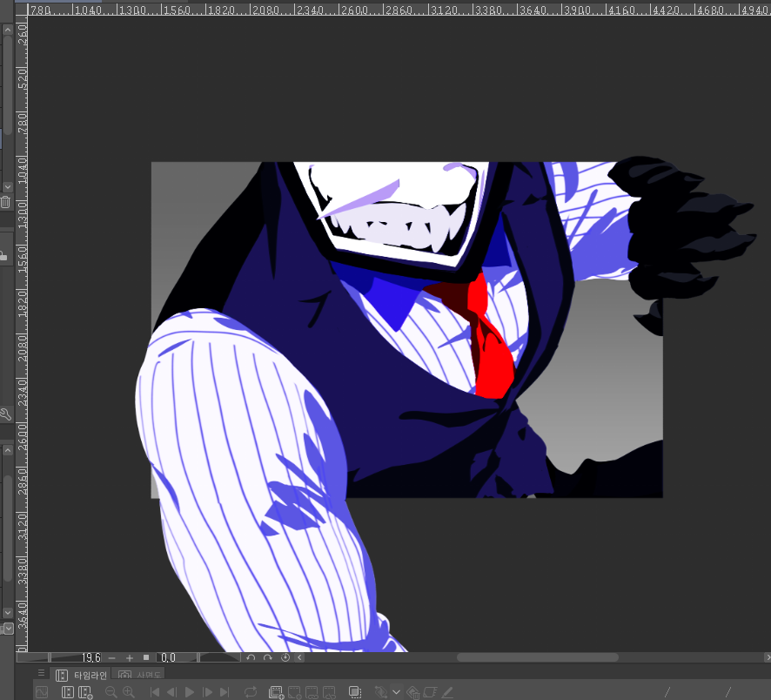771x700 pixels.
Task: Click the lower left panel's scroll-down arrow
Action: tap(7, 613)
